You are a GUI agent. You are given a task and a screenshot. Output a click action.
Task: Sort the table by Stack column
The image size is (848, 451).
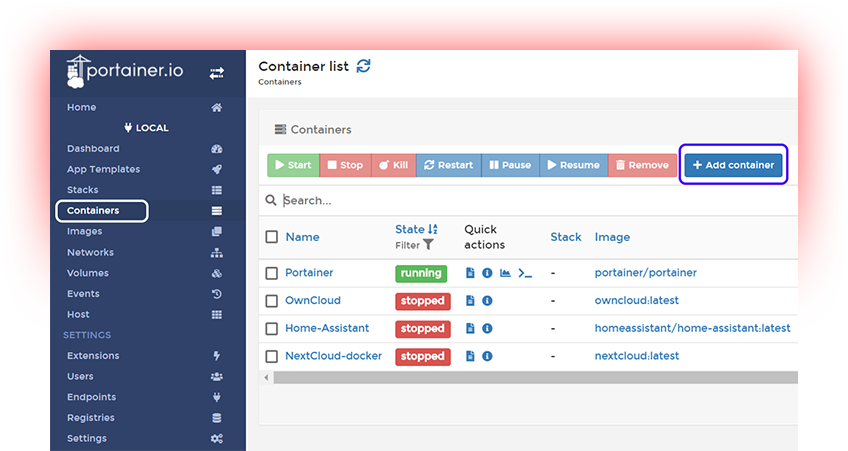[566, 237]
